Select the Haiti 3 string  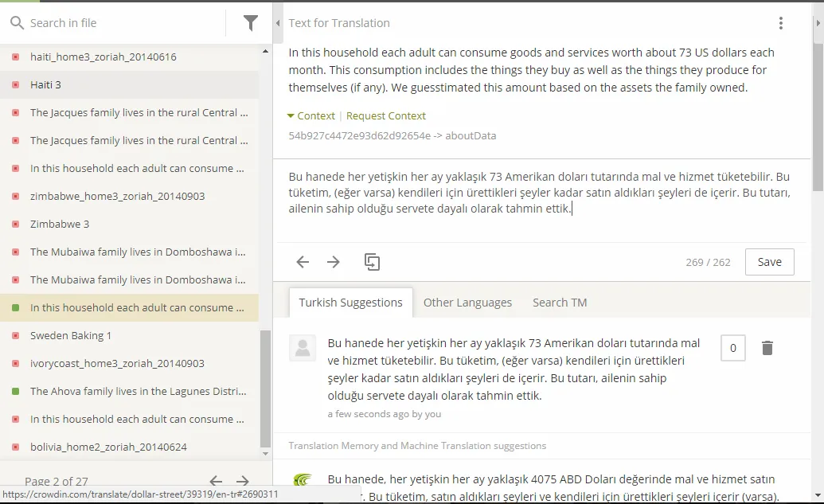tap(129, 84)
